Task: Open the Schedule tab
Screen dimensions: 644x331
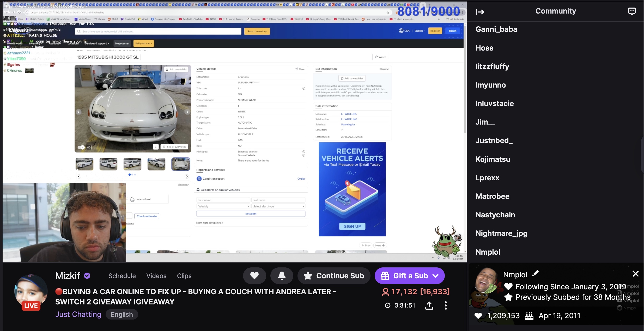Action: 122,276
